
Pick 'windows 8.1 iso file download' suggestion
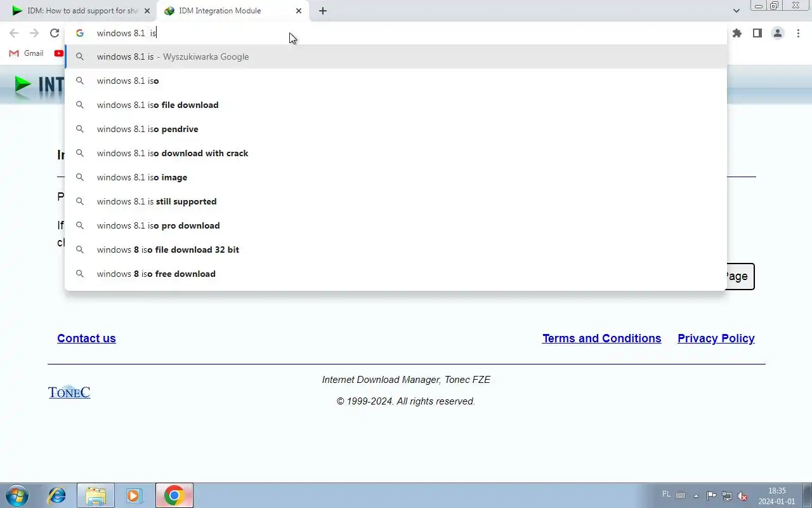(x=396, y=105)
